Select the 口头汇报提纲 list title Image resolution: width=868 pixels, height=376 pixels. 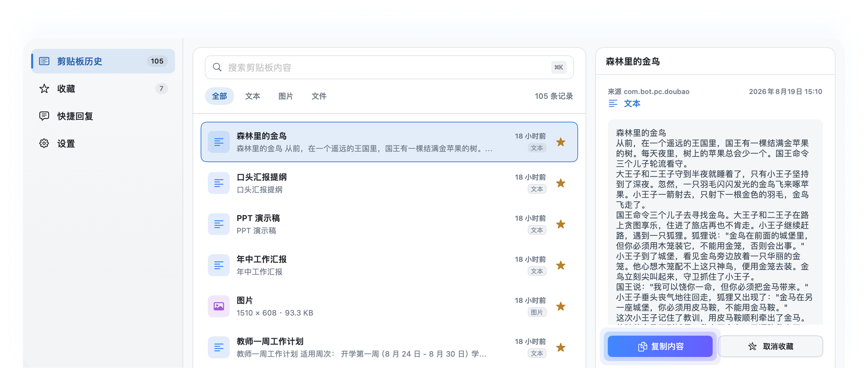pyautogui.click(x=262, y=177)
